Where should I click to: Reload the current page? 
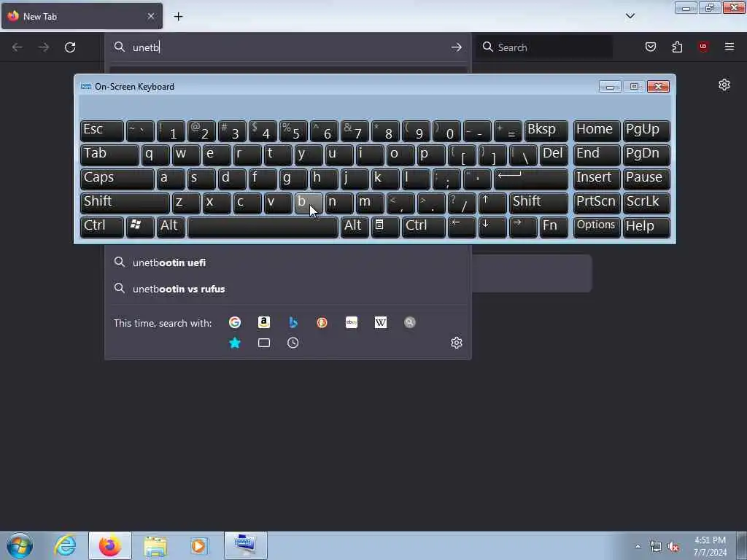[70, 47]
